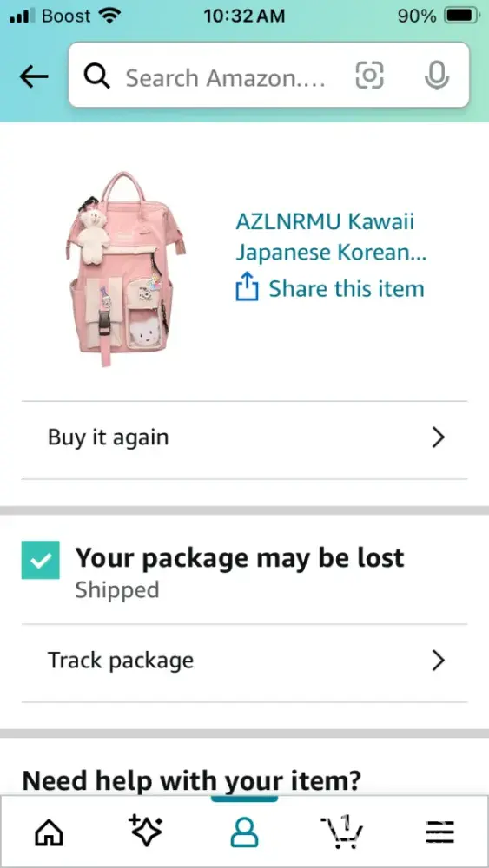Open the shopping cart icon
Viewport: 489px width, 868px height.
[341, 832]
